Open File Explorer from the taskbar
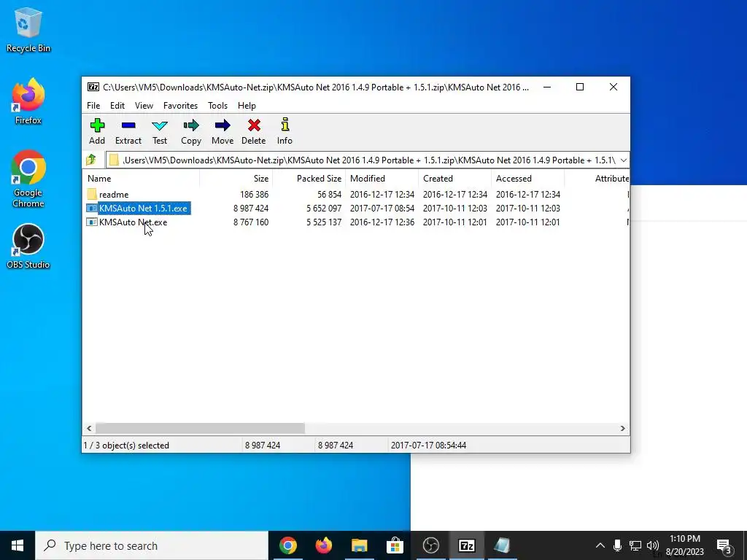 click(359, 545)
